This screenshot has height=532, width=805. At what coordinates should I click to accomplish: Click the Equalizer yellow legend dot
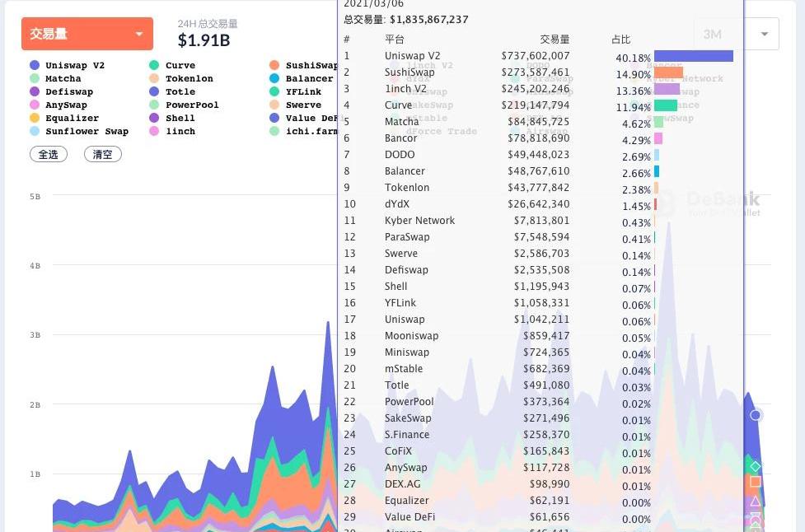click(x=34, y=118)
